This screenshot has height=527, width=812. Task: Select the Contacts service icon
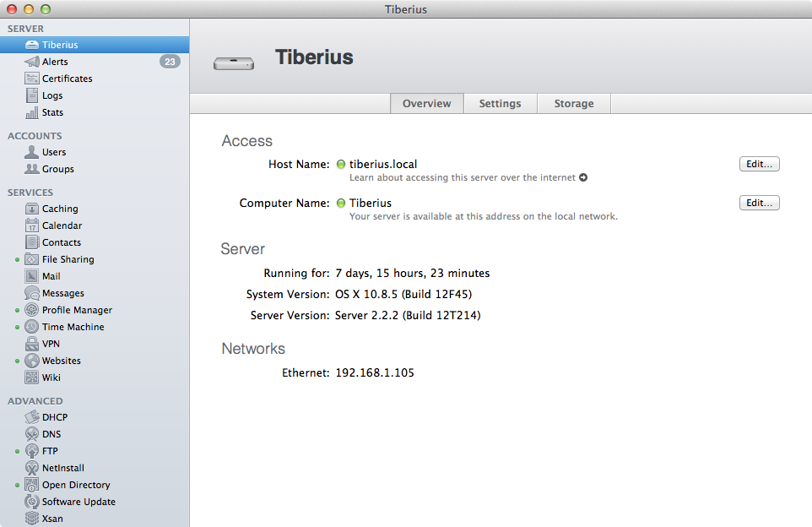pyautogui.click(x=32, y=242)
